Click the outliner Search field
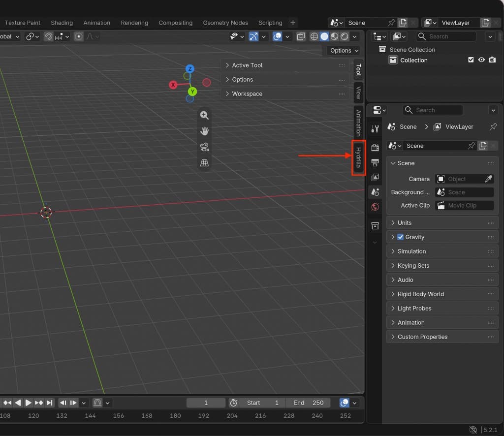 [x=446, y=36]
